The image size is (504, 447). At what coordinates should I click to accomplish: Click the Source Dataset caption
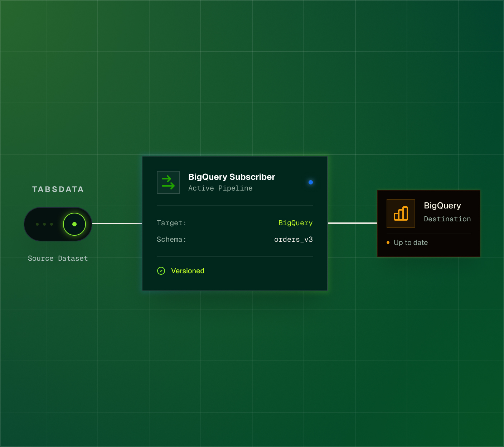click(58, 258)
